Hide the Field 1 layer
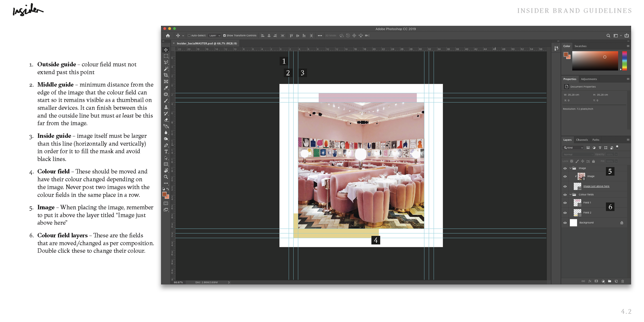Screen dimensions: 644x322 [x=565, y=203]
